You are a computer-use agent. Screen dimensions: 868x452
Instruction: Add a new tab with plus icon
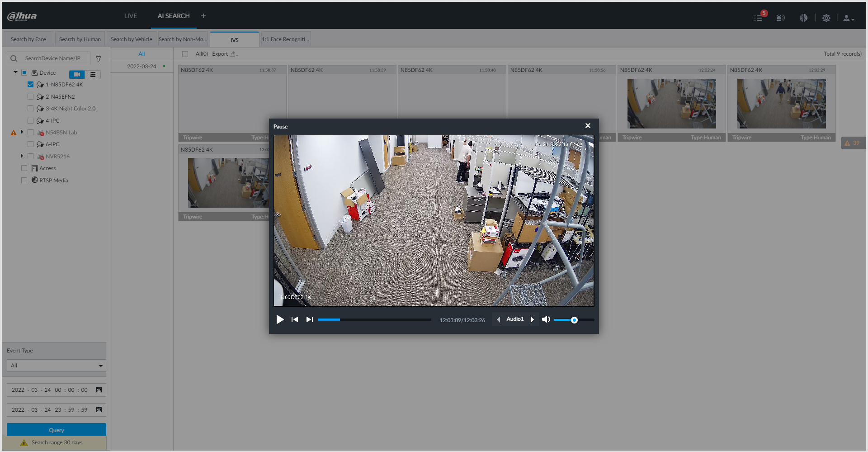pyautogui.click(x=203, y=16)
